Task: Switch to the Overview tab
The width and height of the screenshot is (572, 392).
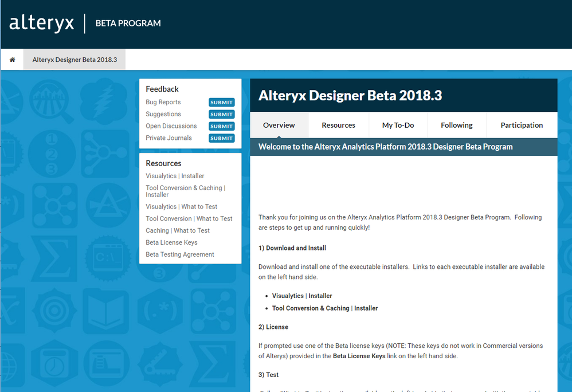Action: click(x=279, y=125)
